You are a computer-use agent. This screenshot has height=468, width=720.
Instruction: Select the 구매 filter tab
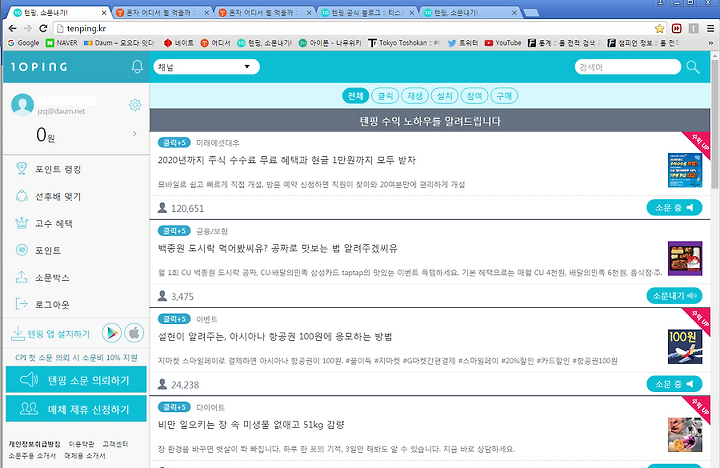(x=504, y=96)
